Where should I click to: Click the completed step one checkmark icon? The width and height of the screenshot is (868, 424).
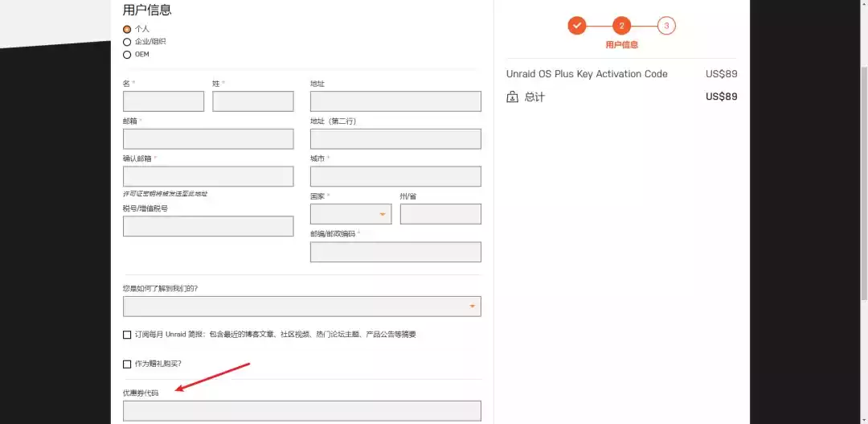pyautogui.click(x=577, y=26)
